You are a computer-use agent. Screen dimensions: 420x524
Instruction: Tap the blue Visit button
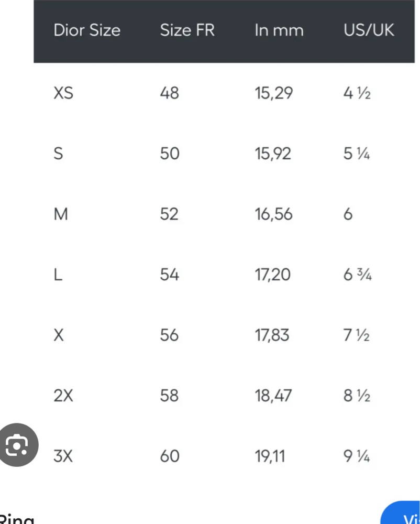(401, 512)
